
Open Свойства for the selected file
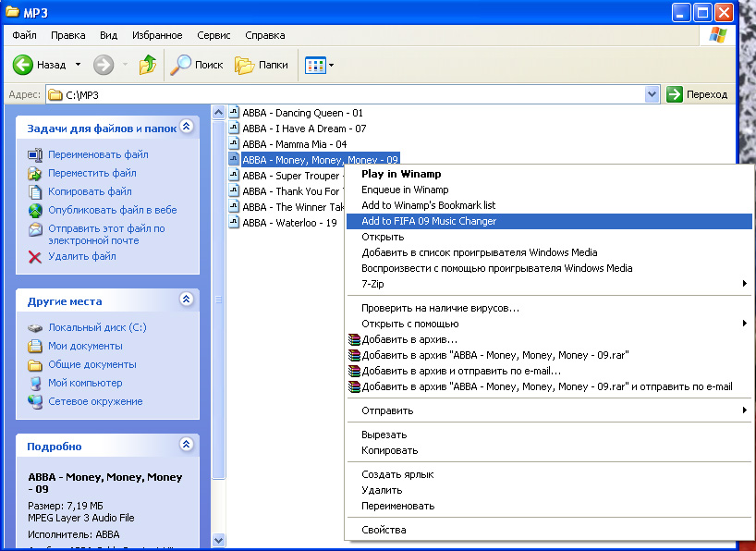click(x=549, y=530)
